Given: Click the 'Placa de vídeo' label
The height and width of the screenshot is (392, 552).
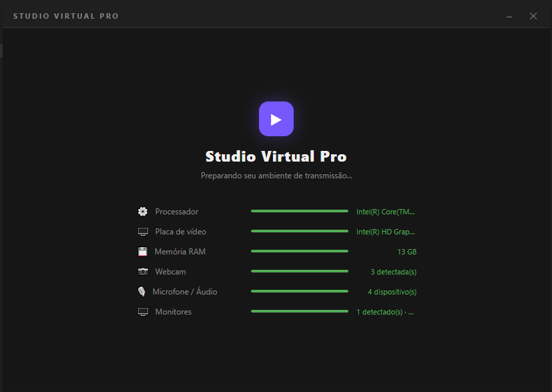Looking at the screenshot, I should [181, 232].
